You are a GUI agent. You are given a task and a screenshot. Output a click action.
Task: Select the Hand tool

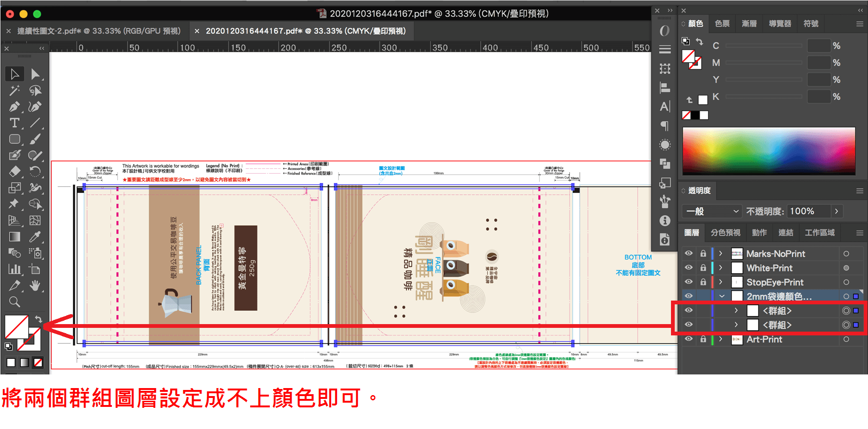[35, 285]
